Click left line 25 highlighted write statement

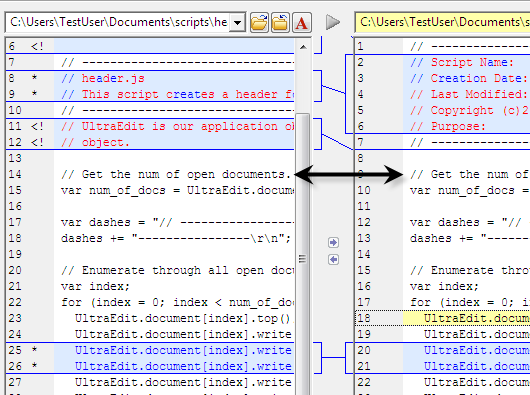tap(183, 350)
